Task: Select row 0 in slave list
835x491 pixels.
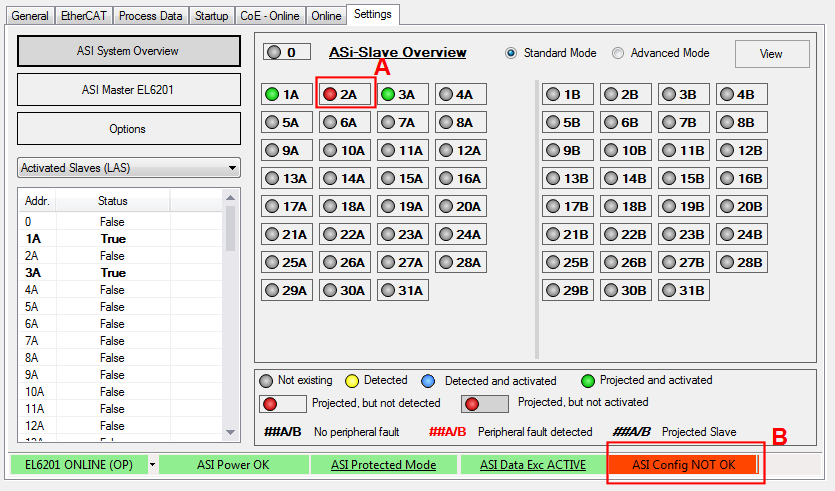Action: coord(120,222)
